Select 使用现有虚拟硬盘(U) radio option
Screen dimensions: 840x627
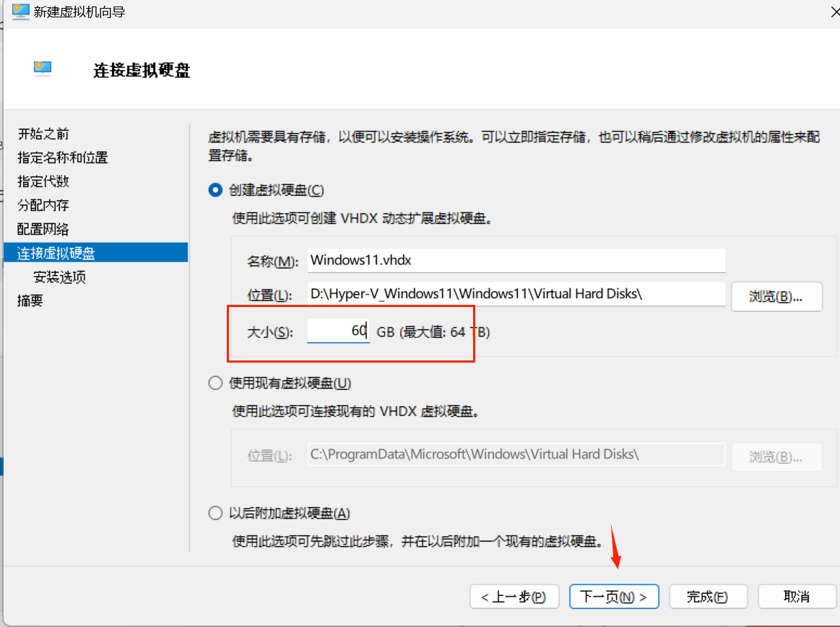coord(215,383)
